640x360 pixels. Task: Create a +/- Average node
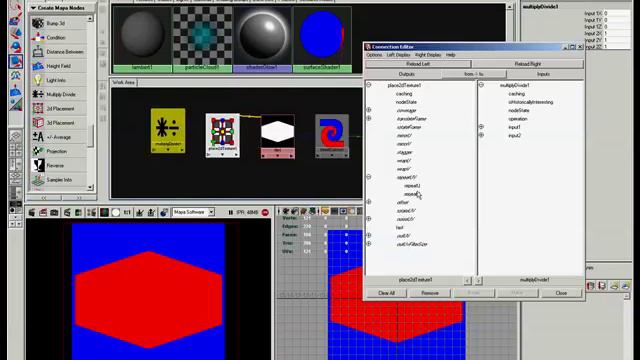coord(58,137)
